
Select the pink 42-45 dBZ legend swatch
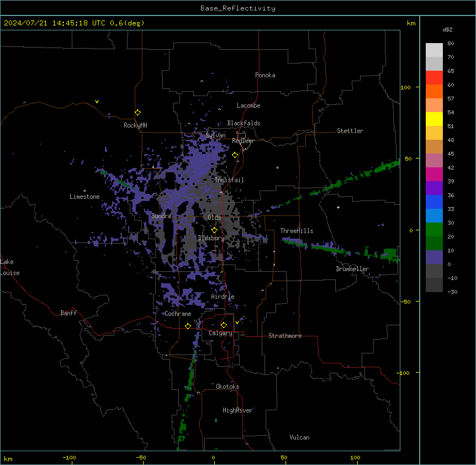click(434, 161)
